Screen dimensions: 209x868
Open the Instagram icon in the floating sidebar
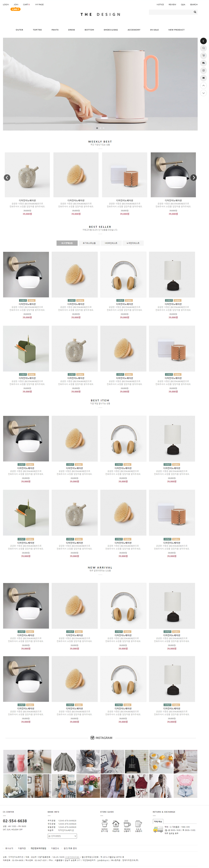click(x=203, y=70)
